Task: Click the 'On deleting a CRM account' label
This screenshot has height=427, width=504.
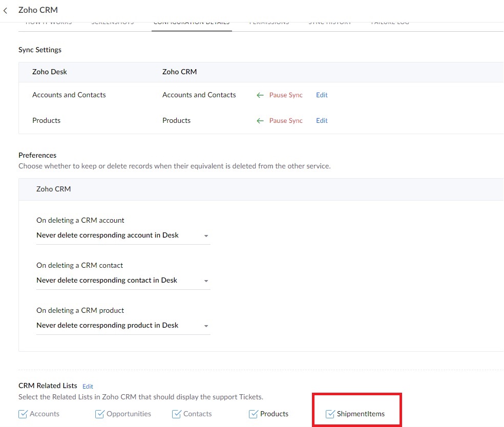Action: pyautogui.click(x=80, y=220)
